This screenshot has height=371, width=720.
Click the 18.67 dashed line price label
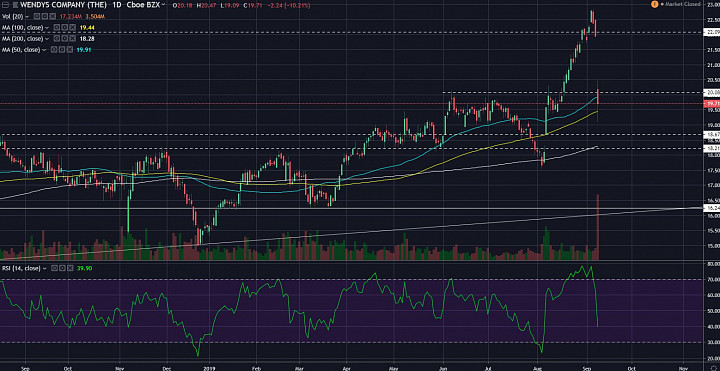point(712,134)
